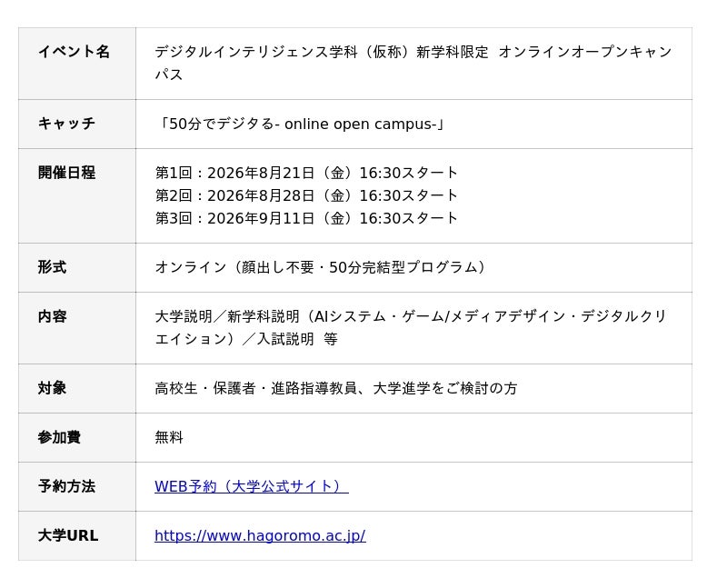727x588 pixels.
Task: Click the オンライン（顔出し不要）format text
Action: [321, 267]
